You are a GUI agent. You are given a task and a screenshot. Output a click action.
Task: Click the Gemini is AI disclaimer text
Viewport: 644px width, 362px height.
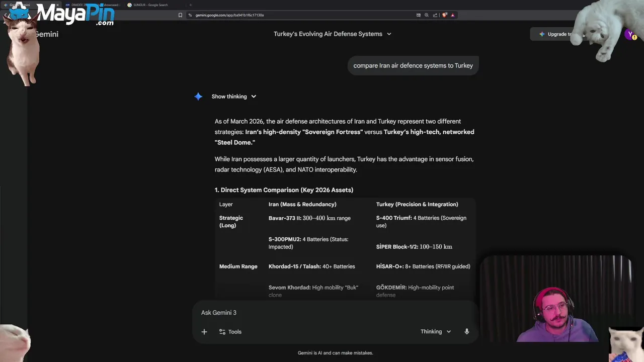pyautogui.click(x=335, y=353)
